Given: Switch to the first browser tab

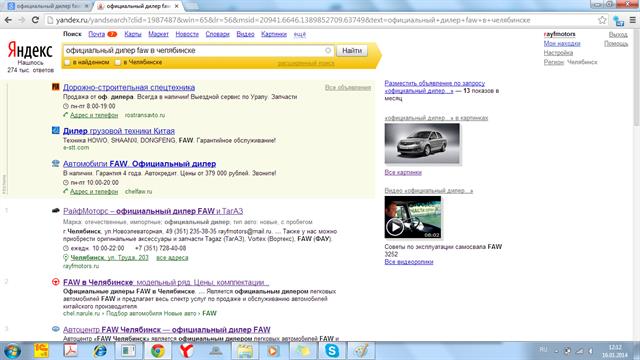Looking at the screenshot, I should tap(48, 6).
